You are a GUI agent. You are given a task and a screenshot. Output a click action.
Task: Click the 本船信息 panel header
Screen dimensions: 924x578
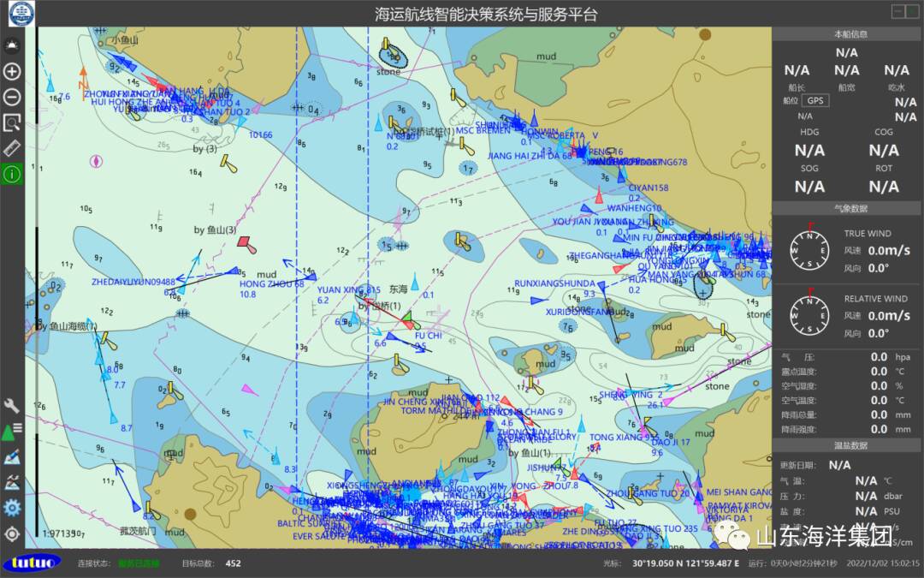[x=848, y=34]
